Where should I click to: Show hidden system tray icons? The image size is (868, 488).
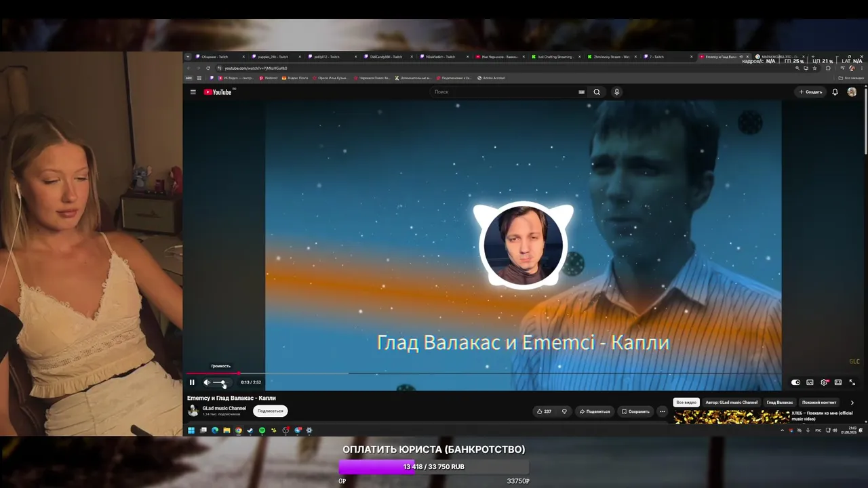pos(782,430)
